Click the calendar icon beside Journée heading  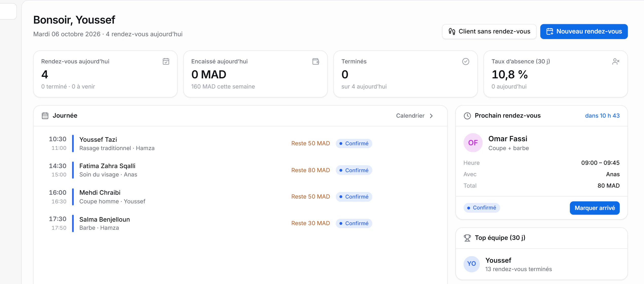click(x=45, y=116)
